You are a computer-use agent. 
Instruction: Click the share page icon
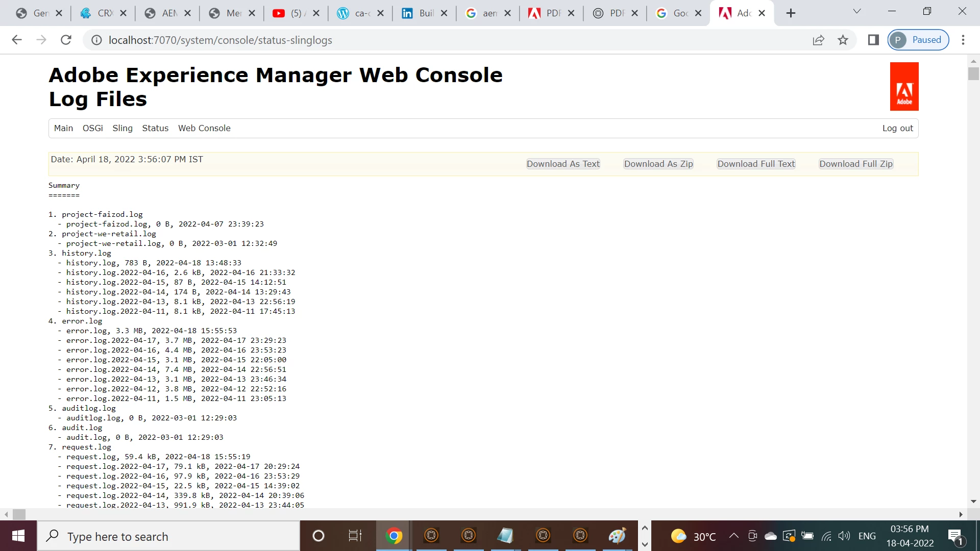point(818,40)
